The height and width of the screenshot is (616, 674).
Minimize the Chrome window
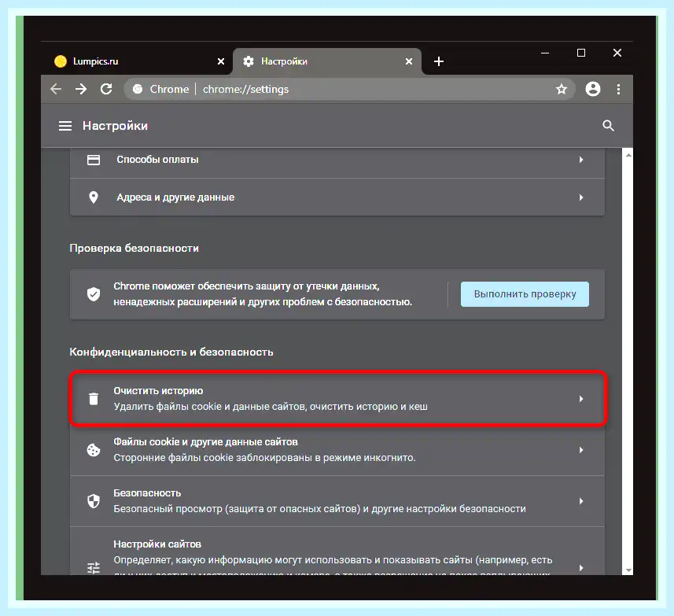(x=545, y=53)
